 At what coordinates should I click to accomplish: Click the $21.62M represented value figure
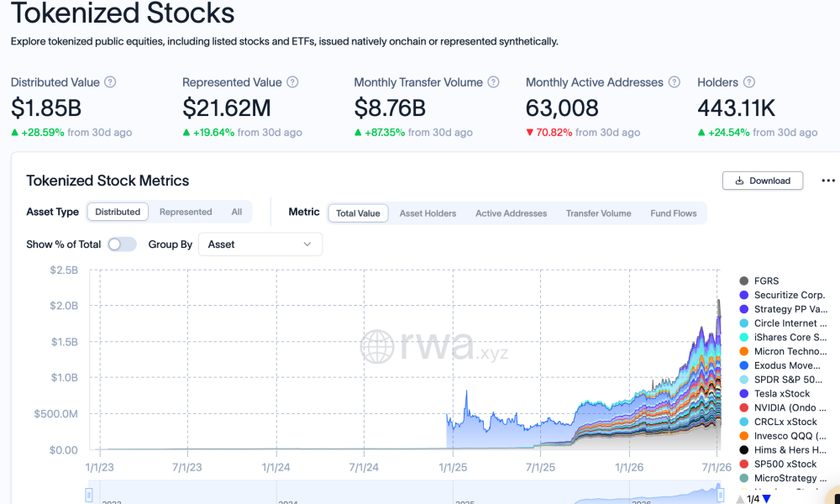227,108
